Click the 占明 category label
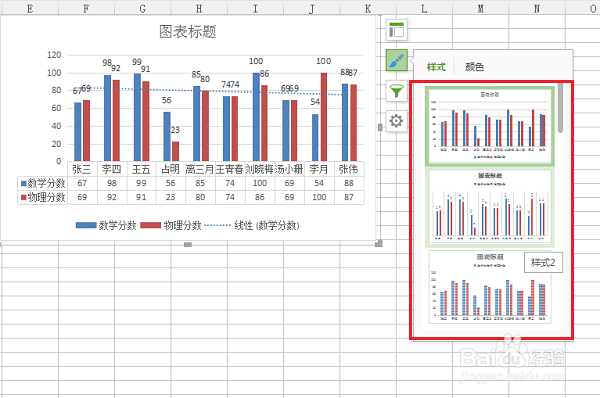600x398 pixels. point(171,169)
